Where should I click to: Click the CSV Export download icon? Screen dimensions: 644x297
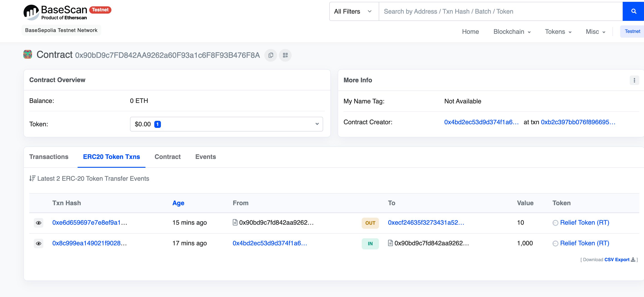point(633,260)
